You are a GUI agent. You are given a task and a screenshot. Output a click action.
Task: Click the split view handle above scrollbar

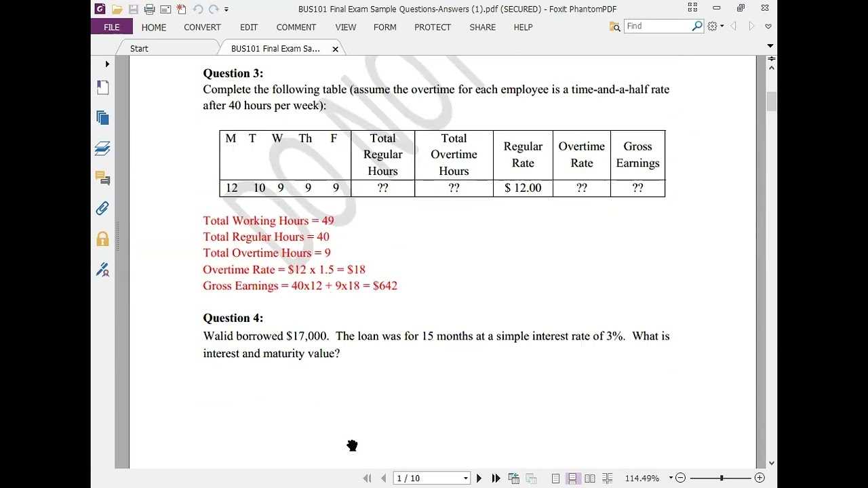772,60
